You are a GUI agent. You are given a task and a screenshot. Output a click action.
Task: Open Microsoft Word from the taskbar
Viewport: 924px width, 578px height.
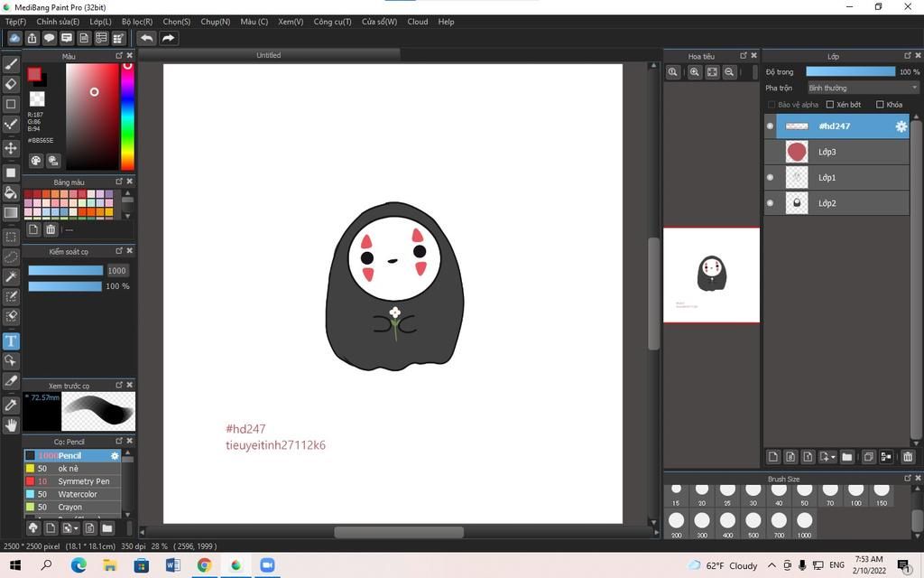[172, 565]
